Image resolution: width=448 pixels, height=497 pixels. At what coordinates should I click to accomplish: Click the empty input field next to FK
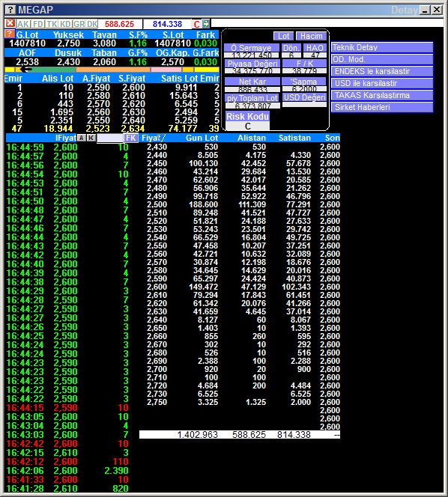110,138
